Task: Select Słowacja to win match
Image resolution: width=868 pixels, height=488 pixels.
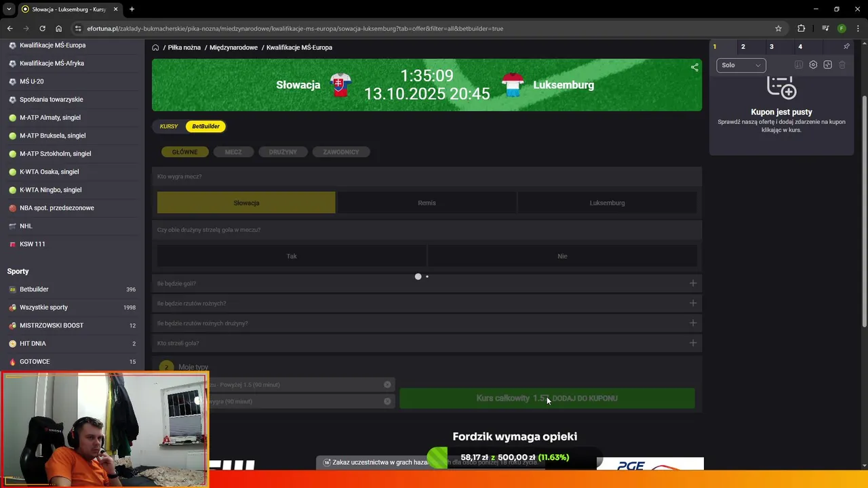Action: 246,203
